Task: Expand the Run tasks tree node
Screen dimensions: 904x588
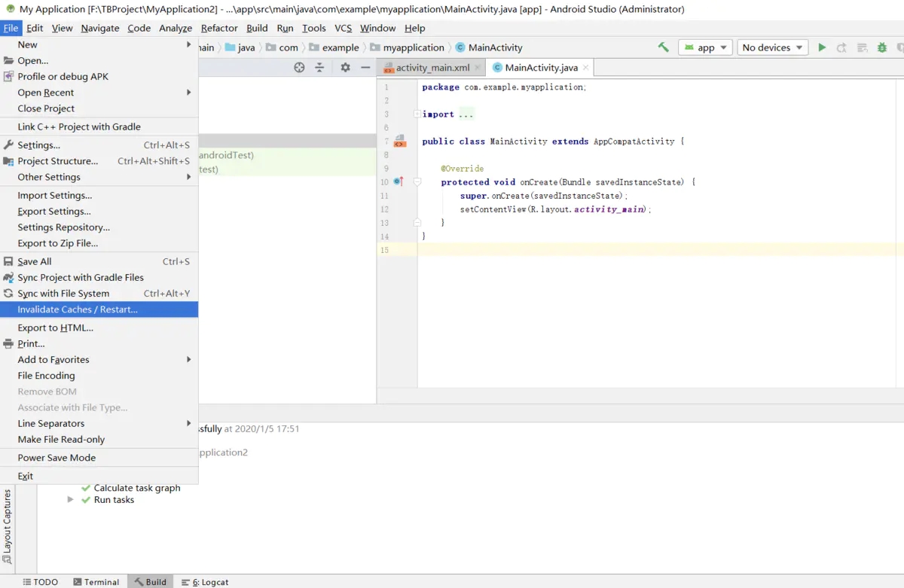Action: [x=70, y=500]
